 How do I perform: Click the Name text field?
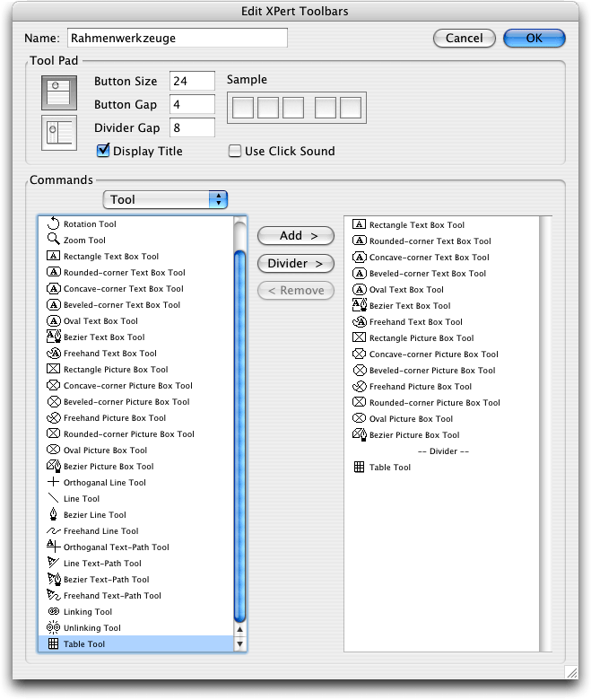click(177, 38)
